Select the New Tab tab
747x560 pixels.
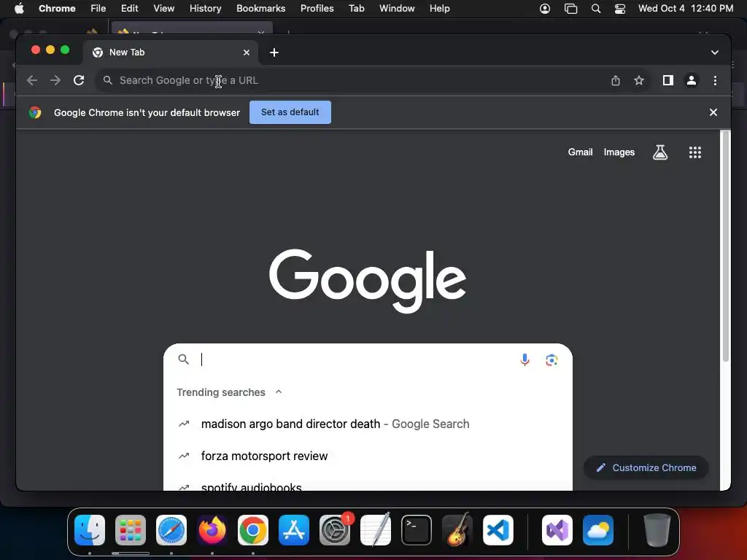pos(171,52)
